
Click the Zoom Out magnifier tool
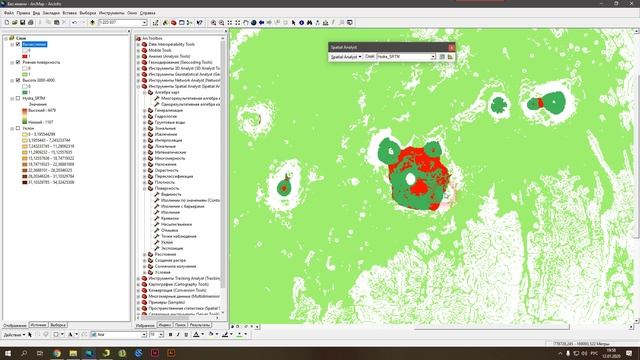click(x=221, y=22)
